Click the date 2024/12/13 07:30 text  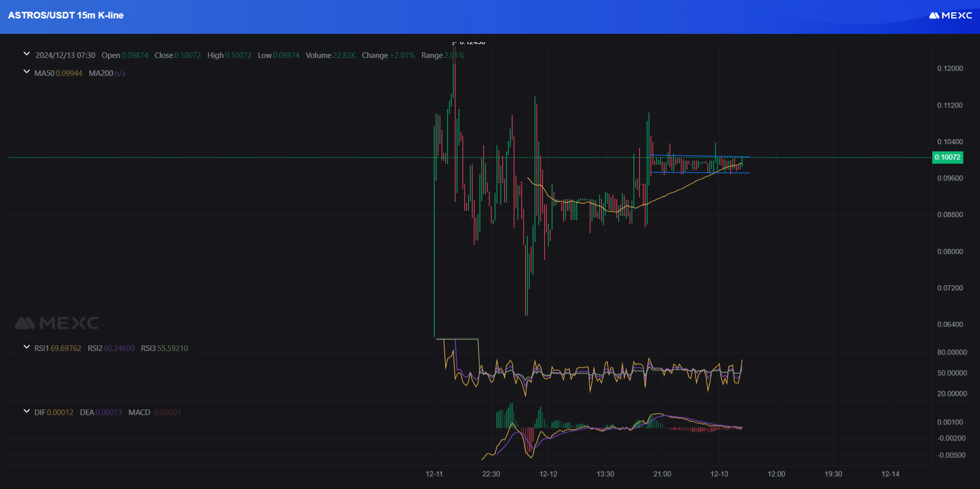click(x=65, y=55)
